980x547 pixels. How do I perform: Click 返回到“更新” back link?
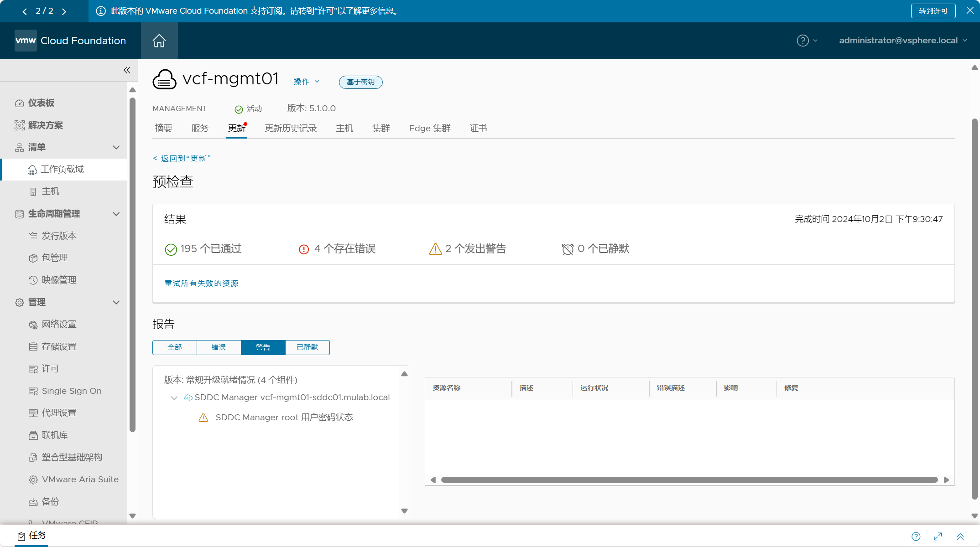pyautogui.click(x=182, y=158)
